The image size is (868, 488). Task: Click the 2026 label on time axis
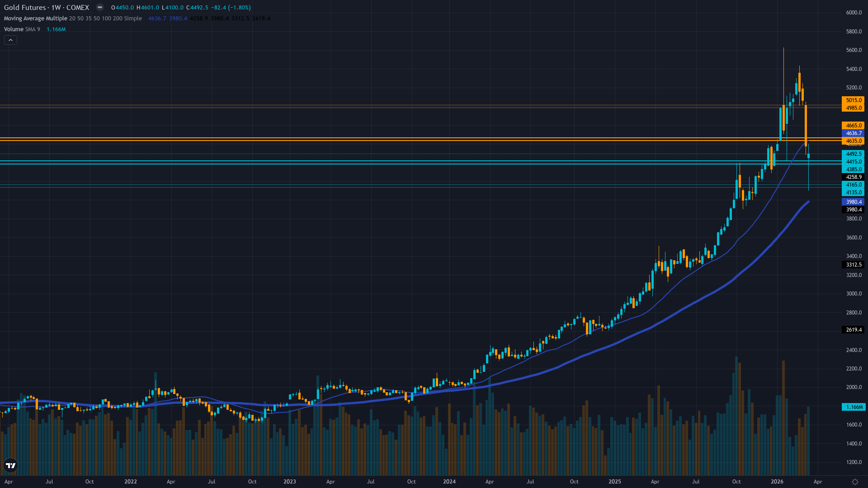click(x=777, y=482)
